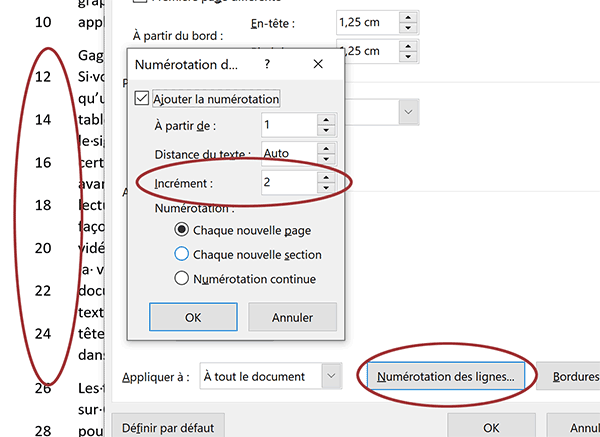The image size is (600, 437).
Task: Open the Appliquer à dropdown
Action: [331, 376]
